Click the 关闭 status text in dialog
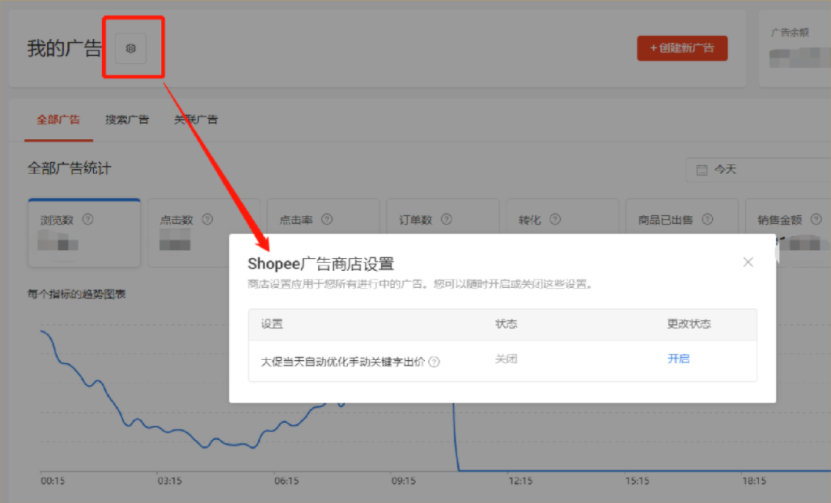The image size is (831, 503). (x=506, y=359)
